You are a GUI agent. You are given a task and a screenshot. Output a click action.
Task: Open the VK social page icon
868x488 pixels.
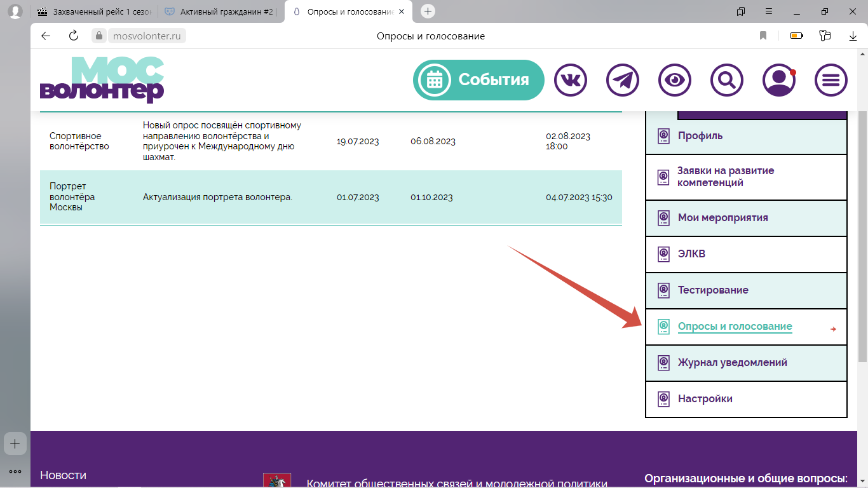(571, 80)
